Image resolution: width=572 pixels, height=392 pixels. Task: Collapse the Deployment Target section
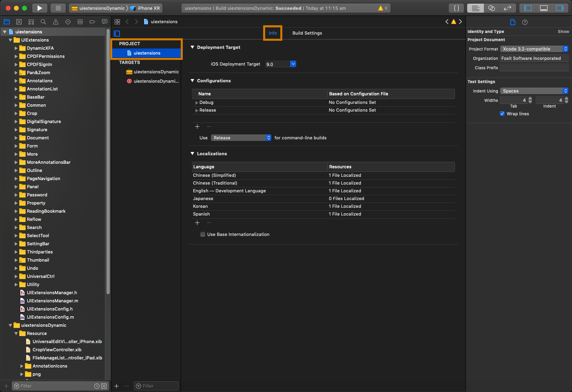click(x=192, y=47)
